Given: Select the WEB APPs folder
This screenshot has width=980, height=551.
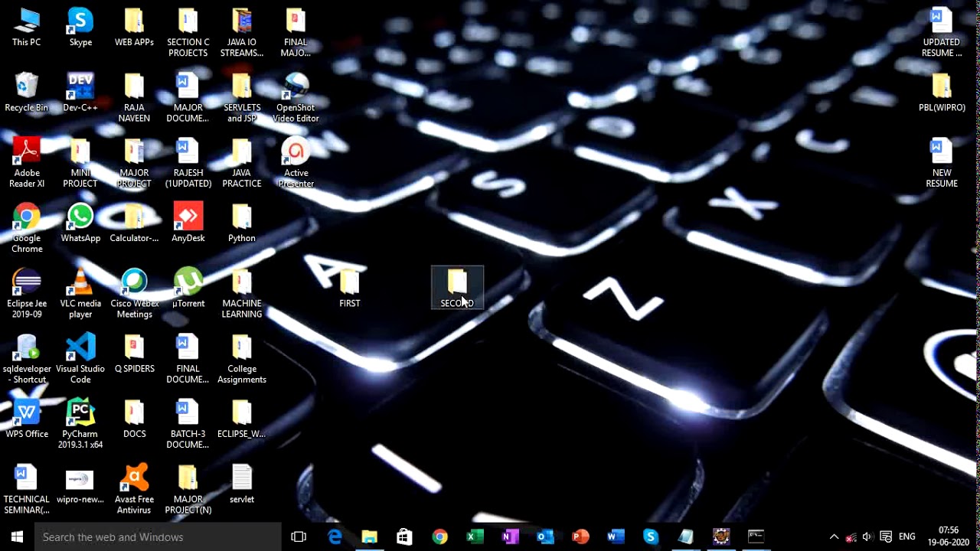Looking at the screenshot, I should pos(134,28).
